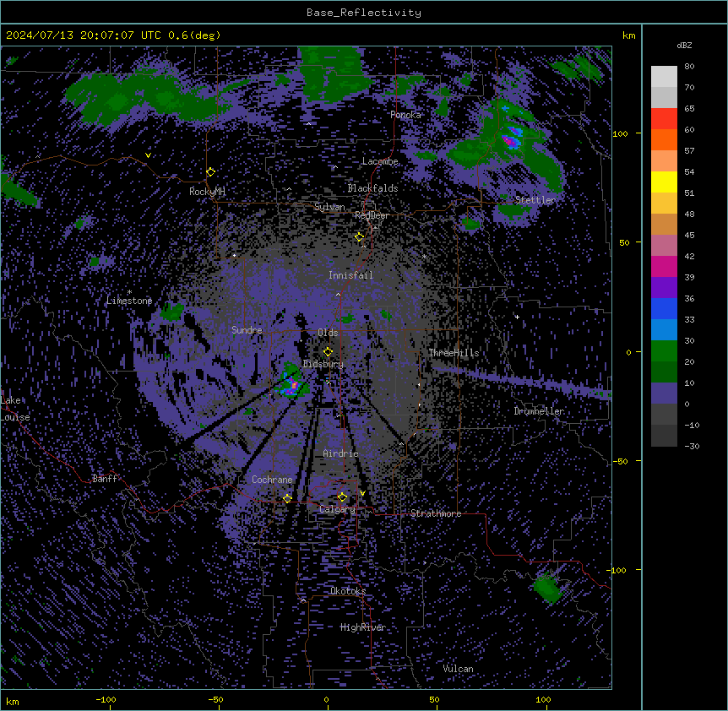Click the RedDeer city label

(372, 215)
